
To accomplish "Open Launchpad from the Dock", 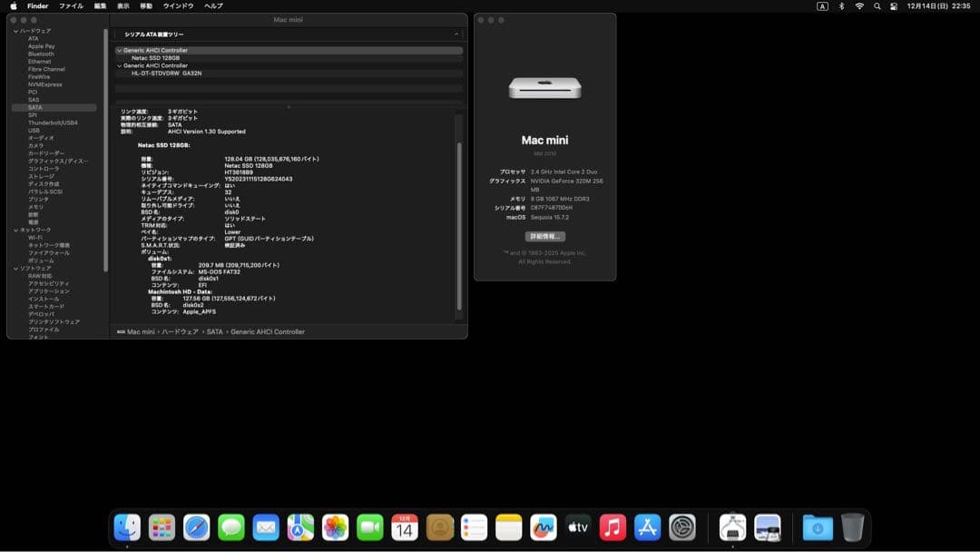I will (x=162, y=527).
